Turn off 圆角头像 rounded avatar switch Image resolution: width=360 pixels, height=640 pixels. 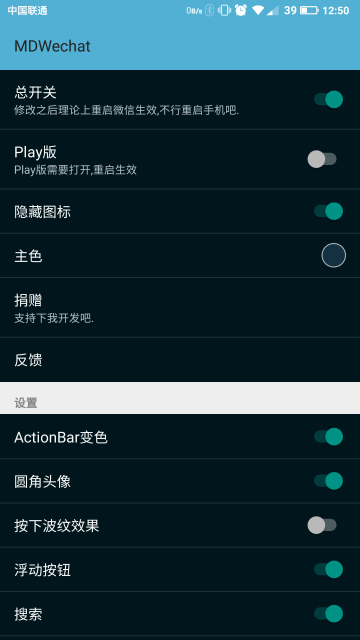click(x=328, y=481)
